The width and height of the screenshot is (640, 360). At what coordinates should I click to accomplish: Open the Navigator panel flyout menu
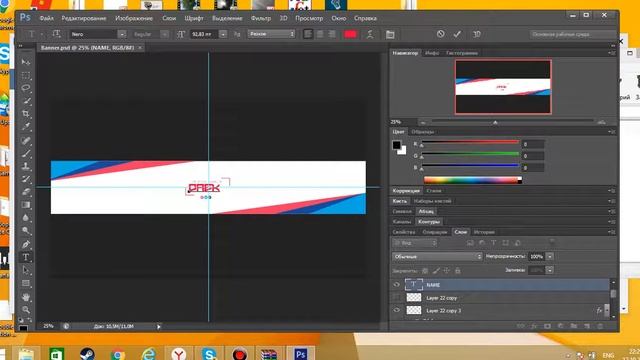611,53
